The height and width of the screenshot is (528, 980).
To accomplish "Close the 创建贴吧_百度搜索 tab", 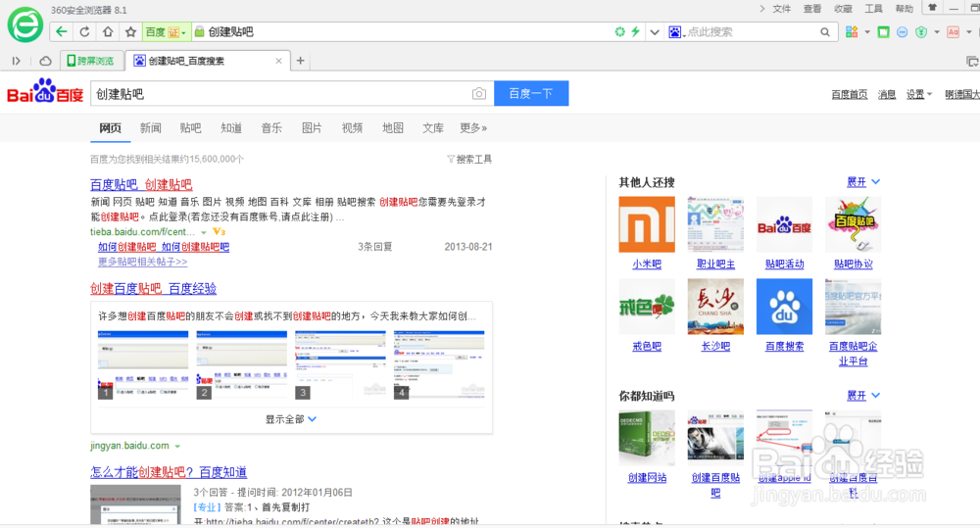I will [278, 61].
